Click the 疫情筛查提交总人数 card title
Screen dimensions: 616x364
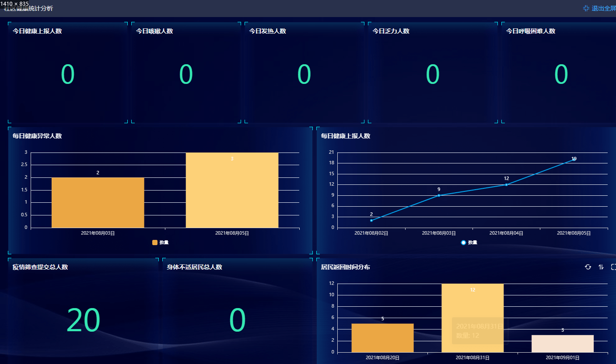click(x=40, y=267)
